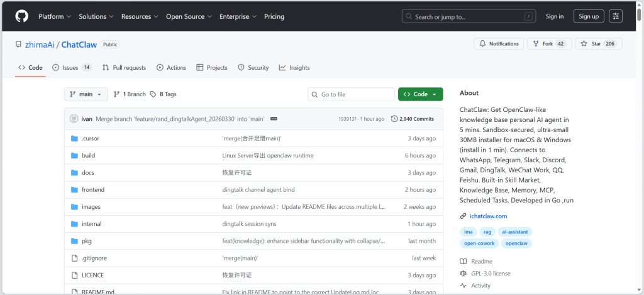Open the ai-assistant topic tag

515,231
